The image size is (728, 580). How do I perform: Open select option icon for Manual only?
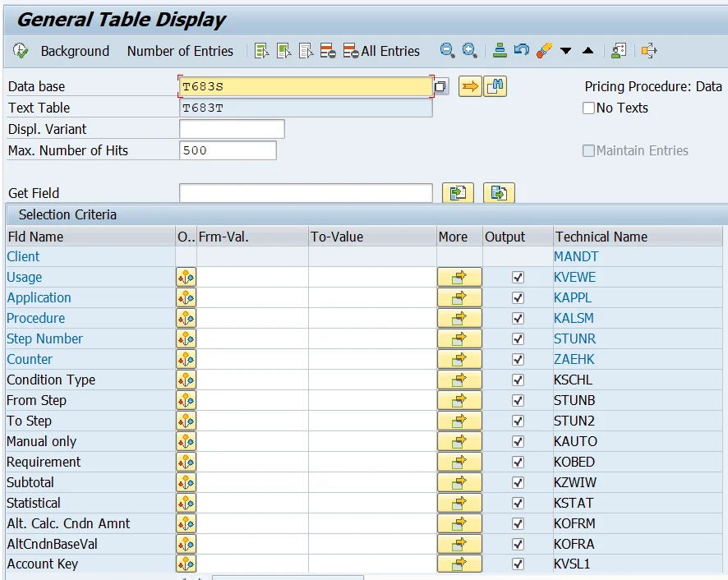(x=187, y=441)
